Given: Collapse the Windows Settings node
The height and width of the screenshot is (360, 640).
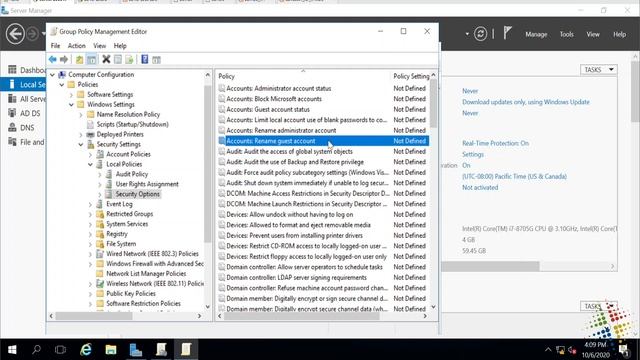Looking at the screenshot, I should (71, 105).
